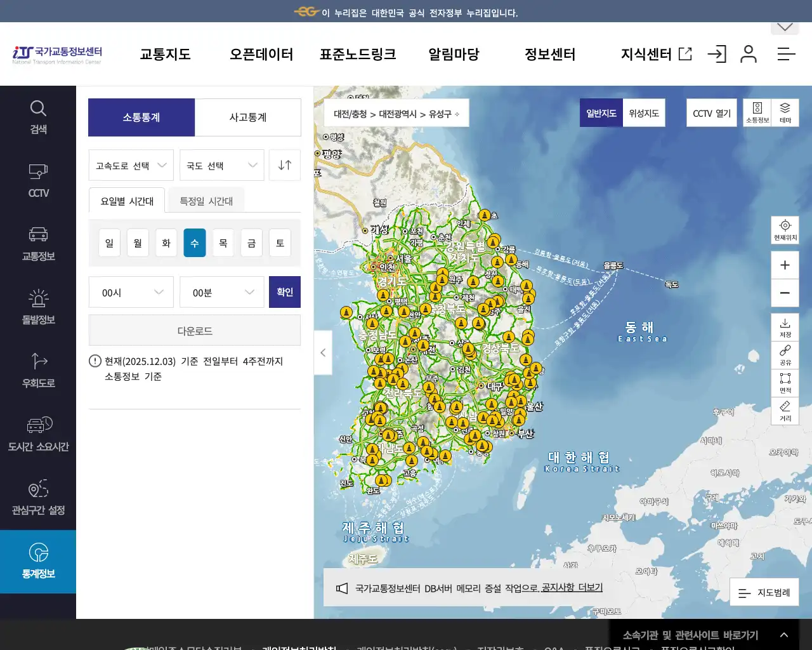Screen dimensions: 812x650
Task: Open 공지사항 더보기 notice link
Action: 570,588
